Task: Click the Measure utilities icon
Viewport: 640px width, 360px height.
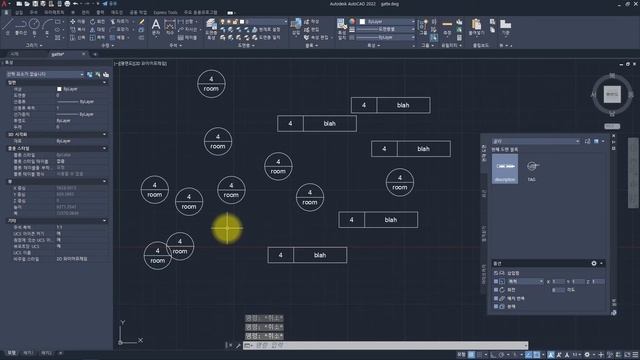Action: (447, 26)
